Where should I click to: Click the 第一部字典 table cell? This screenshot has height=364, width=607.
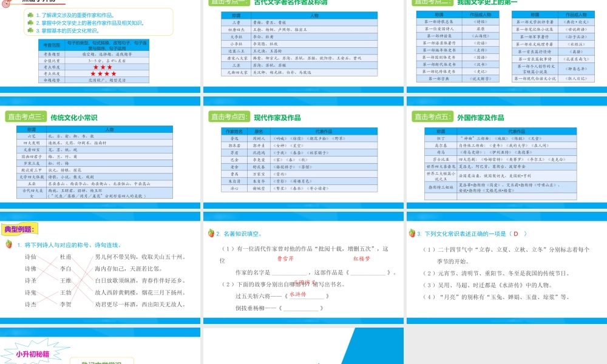click(439, 78)
